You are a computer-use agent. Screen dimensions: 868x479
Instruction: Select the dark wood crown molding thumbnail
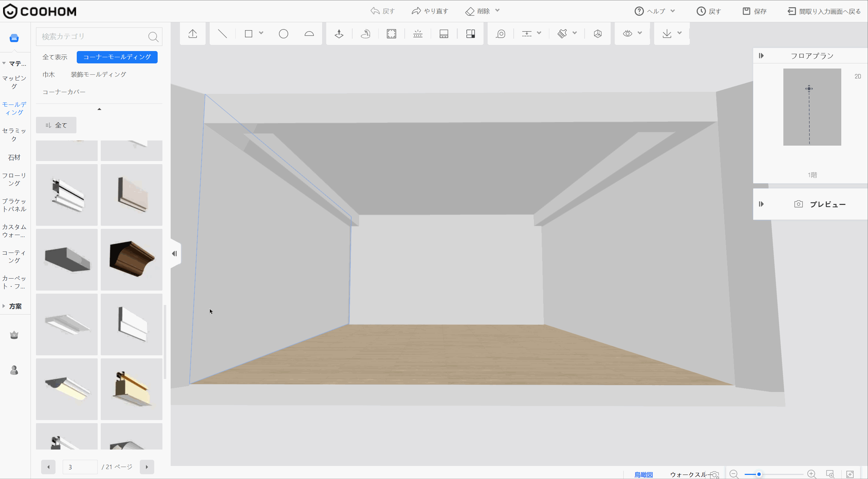click(132, 260)
